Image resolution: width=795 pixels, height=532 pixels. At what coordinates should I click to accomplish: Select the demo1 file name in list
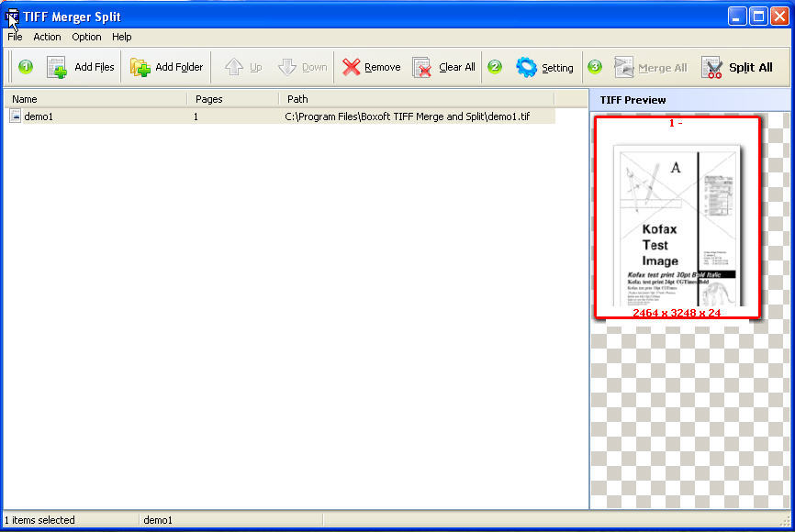39,116
